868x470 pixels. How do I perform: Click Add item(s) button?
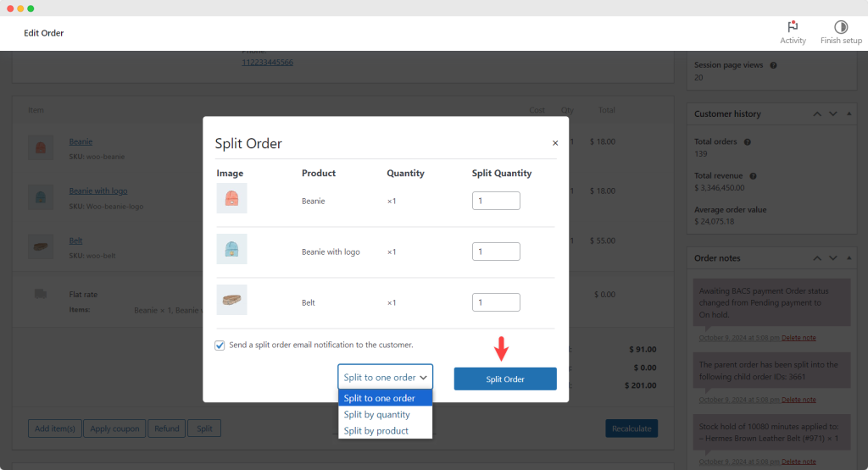point(55,429)
